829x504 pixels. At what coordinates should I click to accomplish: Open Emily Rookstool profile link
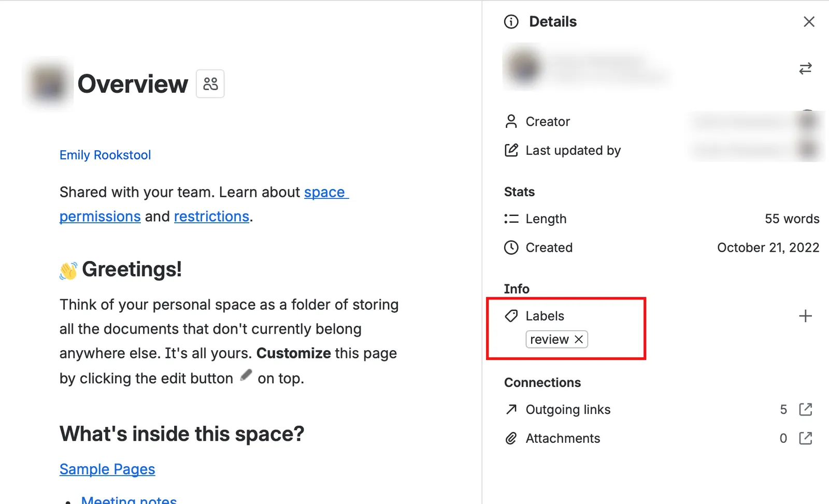(x=105, y=155)
